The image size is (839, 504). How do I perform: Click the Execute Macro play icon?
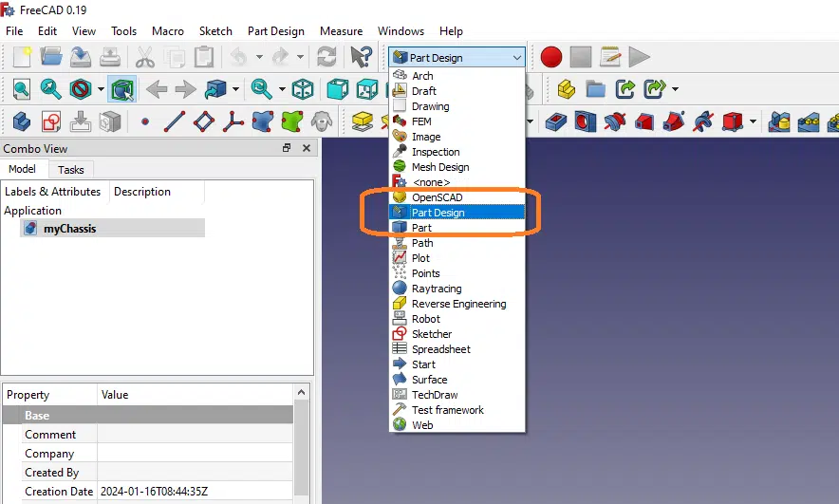click(640, 57)
